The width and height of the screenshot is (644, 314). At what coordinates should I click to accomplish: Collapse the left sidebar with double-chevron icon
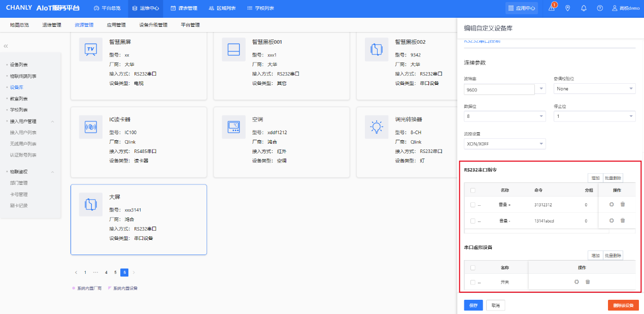tap(6, 46)
